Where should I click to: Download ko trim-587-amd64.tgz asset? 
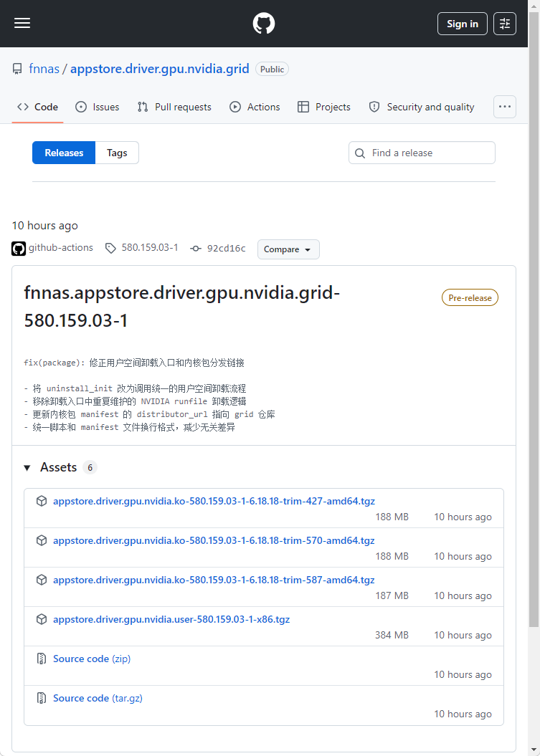(x=214, y=580)
